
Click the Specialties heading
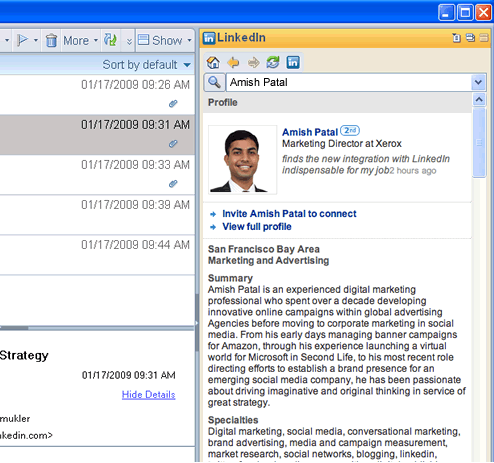[x=233, y=420]
